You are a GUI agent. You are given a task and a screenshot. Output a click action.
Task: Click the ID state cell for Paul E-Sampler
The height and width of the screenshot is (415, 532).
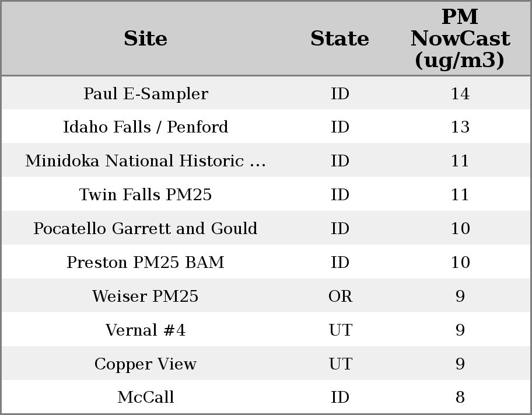340,94
